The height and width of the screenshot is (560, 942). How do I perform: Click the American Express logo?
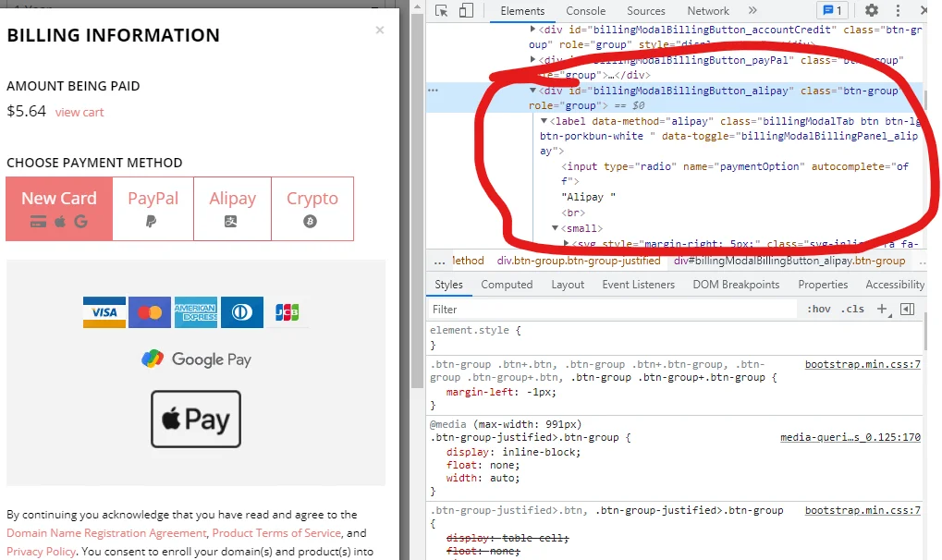tap(196, 312)
